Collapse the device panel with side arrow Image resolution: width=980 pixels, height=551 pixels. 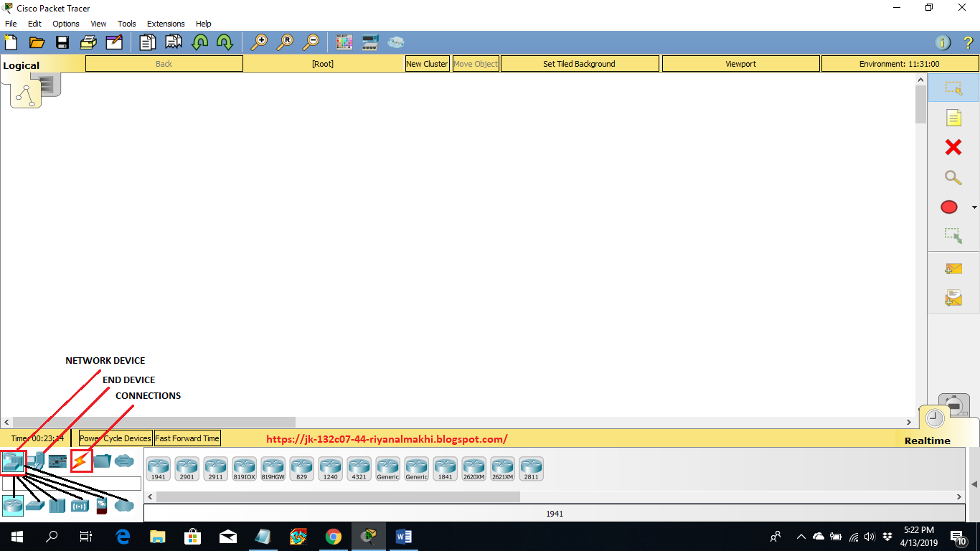coord(974,485)
